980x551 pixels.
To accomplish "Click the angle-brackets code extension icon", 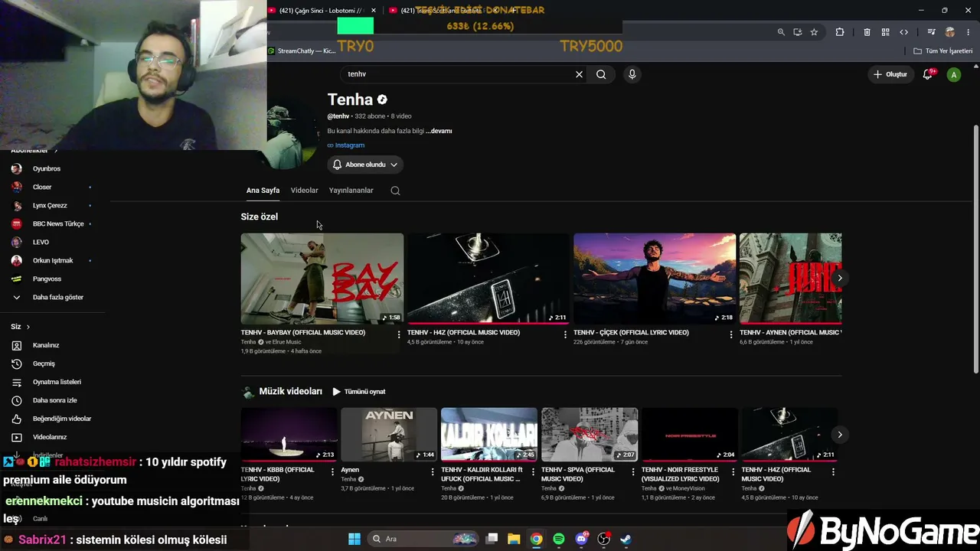I will point(903,32).
